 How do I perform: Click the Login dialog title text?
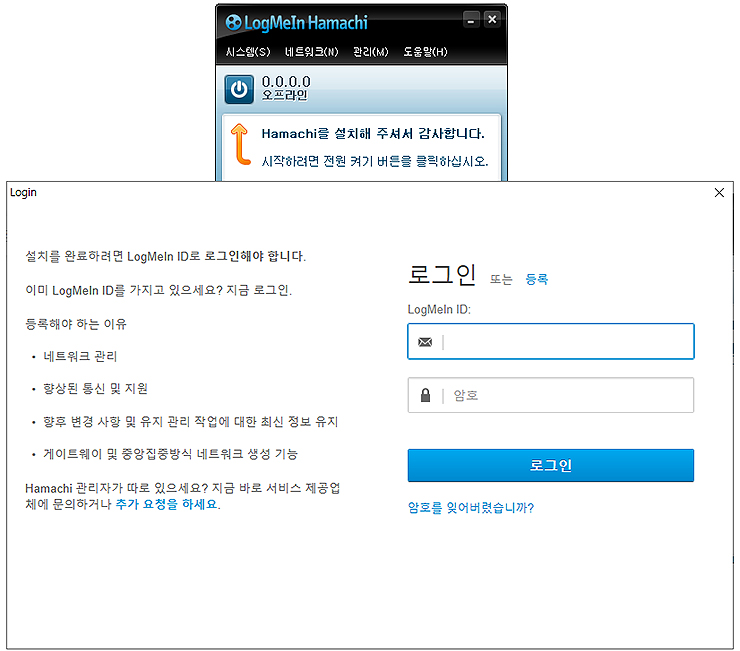(x=23, y=193)
